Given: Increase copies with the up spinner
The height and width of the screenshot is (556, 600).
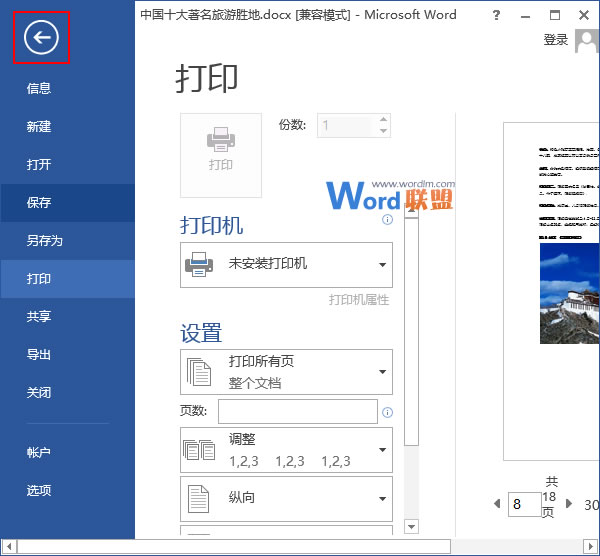Looking at the screenshot, I should click(384, 119).
